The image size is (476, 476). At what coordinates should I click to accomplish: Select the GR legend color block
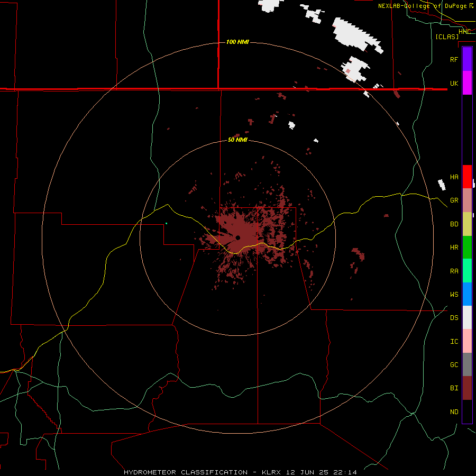pos(467,200)
